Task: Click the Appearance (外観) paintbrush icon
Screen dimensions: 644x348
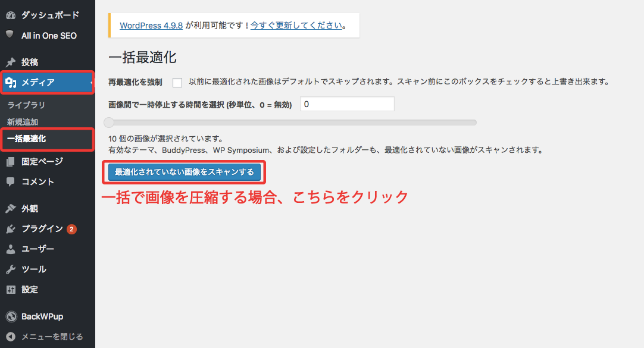Action: pos(10,208)
